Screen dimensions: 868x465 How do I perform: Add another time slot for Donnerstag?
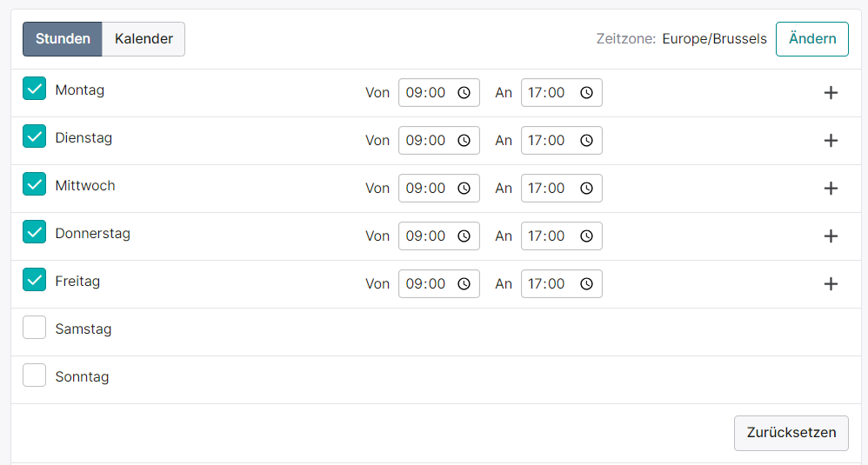pos(831,236)
